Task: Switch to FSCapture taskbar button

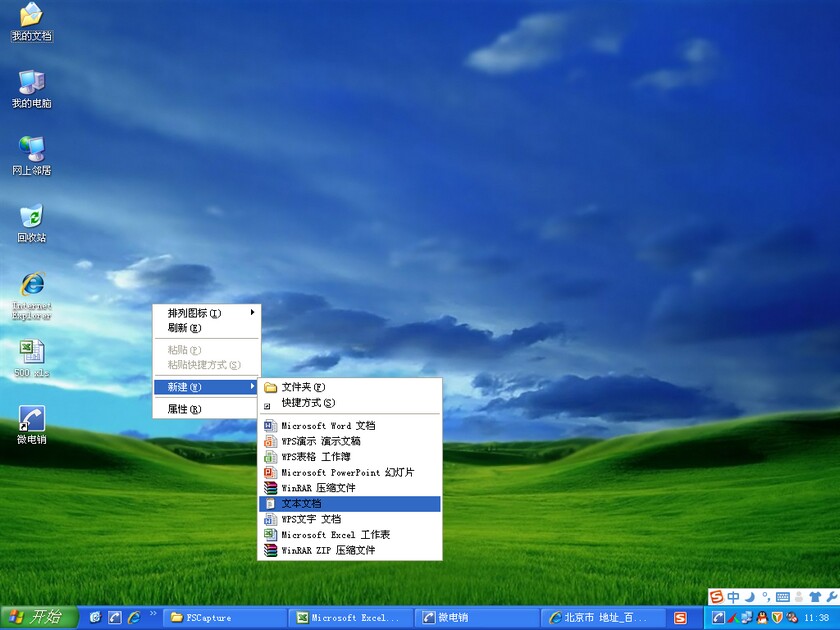Action: [224, 618]
